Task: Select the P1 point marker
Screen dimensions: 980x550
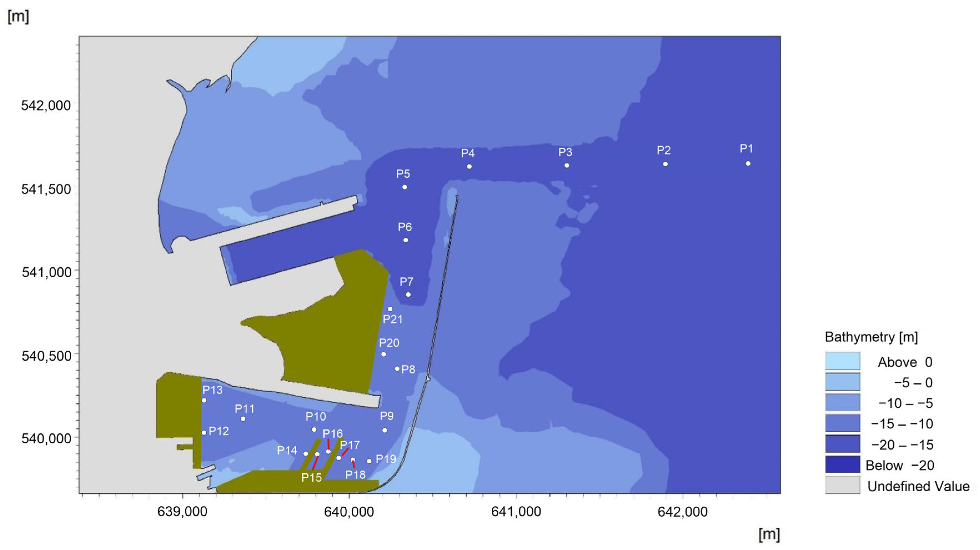Action: pyautogui.click(x=748, y=164)
